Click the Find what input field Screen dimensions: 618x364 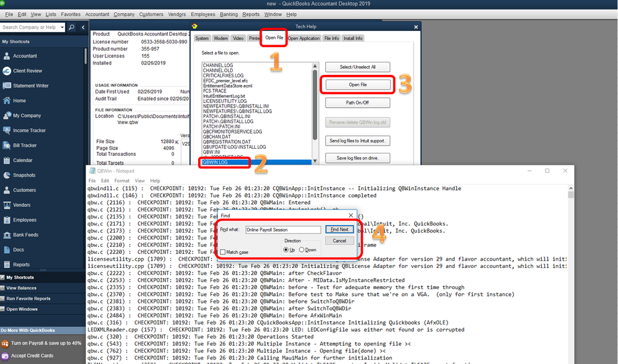point(283,230)
